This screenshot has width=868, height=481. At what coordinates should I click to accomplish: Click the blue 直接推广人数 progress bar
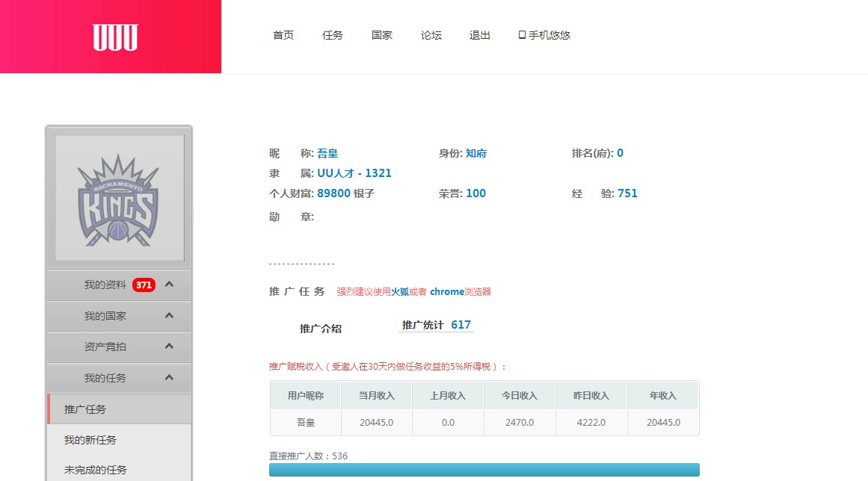(x=484, y=470)
